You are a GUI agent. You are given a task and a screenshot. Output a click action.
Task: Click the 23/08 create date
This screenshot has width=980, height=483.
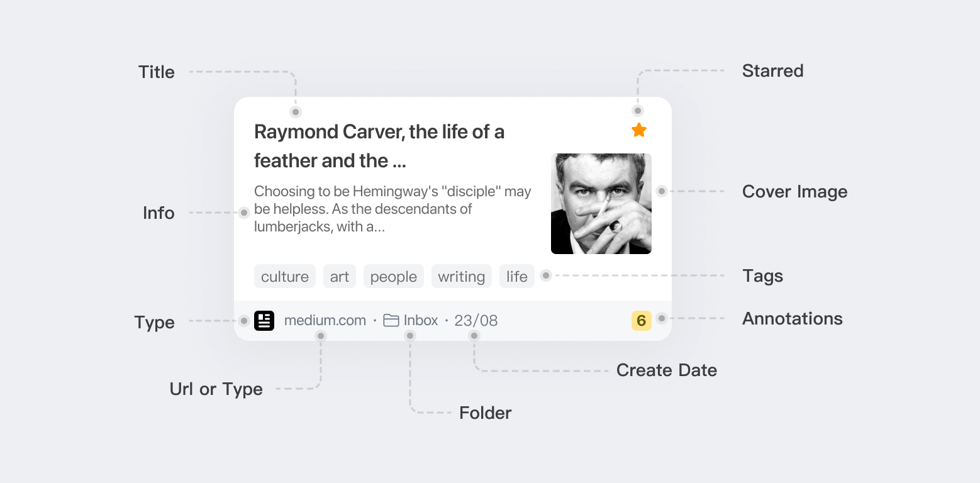(x=476, y=321)
